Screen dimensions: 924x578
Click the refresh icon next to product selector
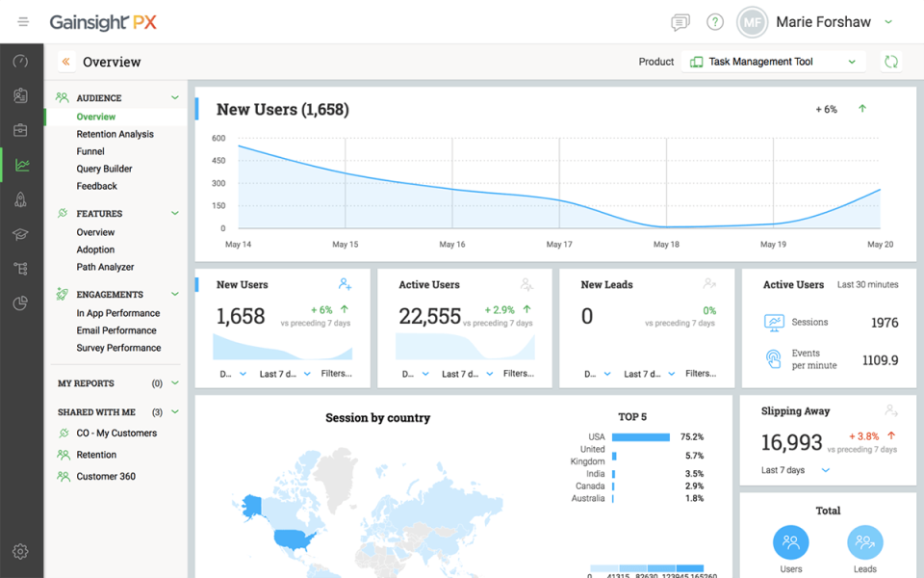tap(890, 61)
